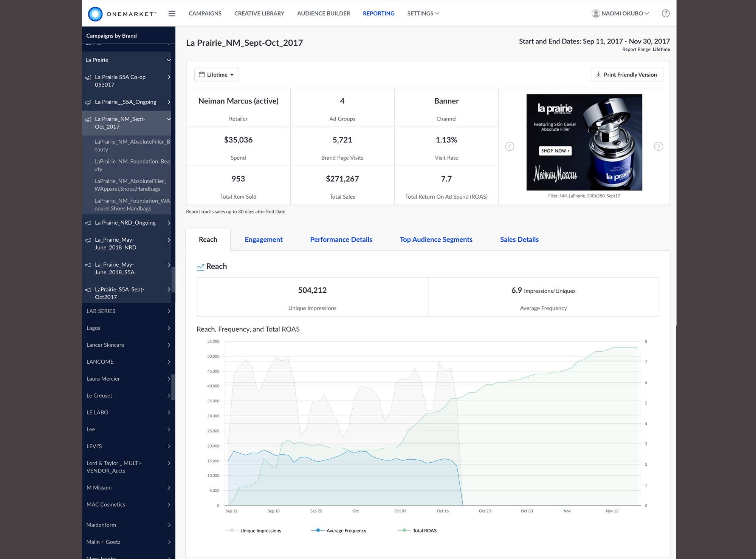This screenshot has height=559, width=756.
Task: Click megaphone icon beside La Prairie_NM_Sept-Oct_2017
Action: click(88, 119)
